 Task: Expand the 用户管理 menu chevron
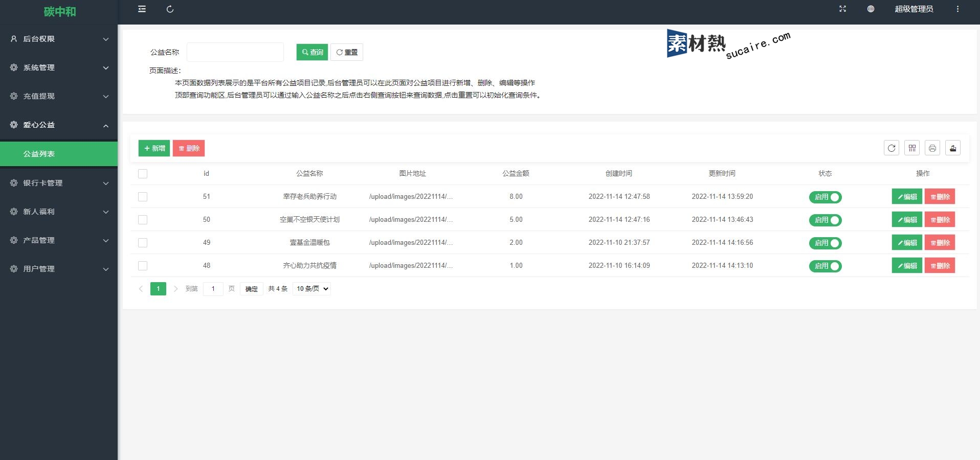tap(106, 269)
